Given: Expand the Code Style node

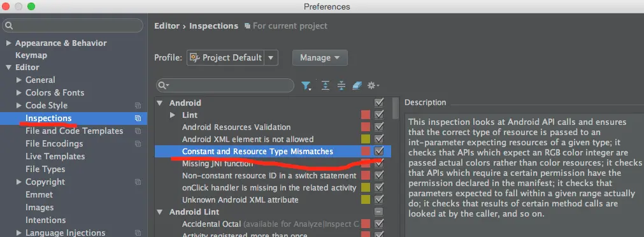Looking at the screenshot, I should [x=19, y=106].
